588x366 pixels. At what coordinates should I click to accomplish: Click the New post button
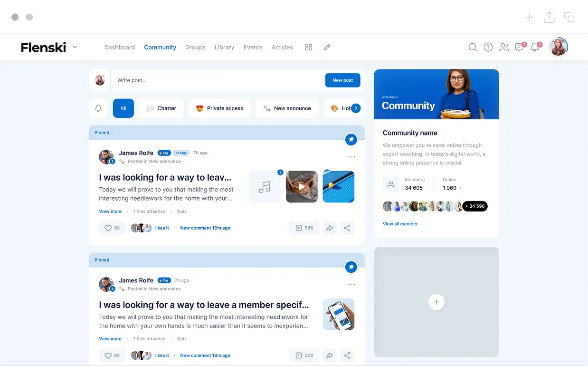342,80
